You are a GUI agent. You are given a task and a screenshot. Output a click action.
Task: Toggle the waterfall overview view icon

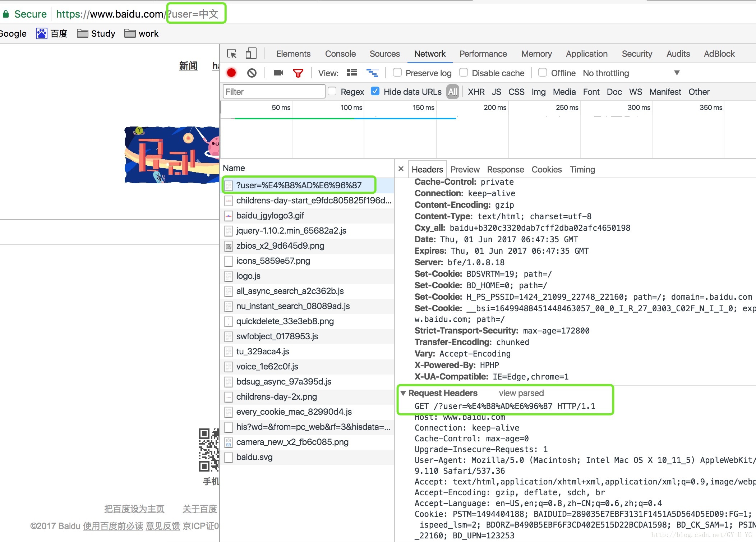pos(372,73)
